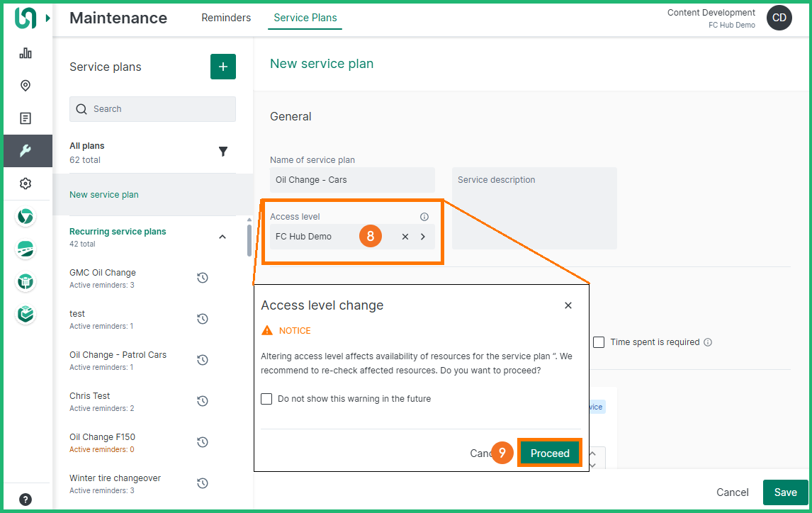
Task: Click the service plans Search field
Action: 152,109
